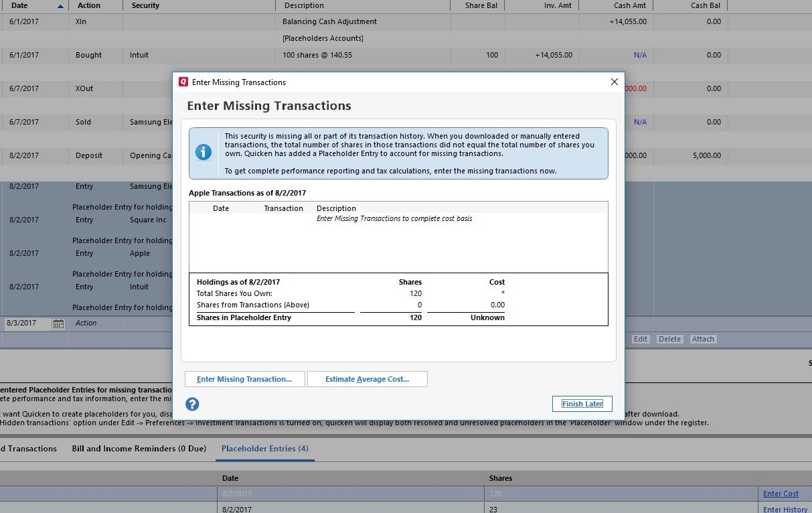Open the calendar picker beside 8/3/2017
This screenshot has height=513, width=812.
58,323
